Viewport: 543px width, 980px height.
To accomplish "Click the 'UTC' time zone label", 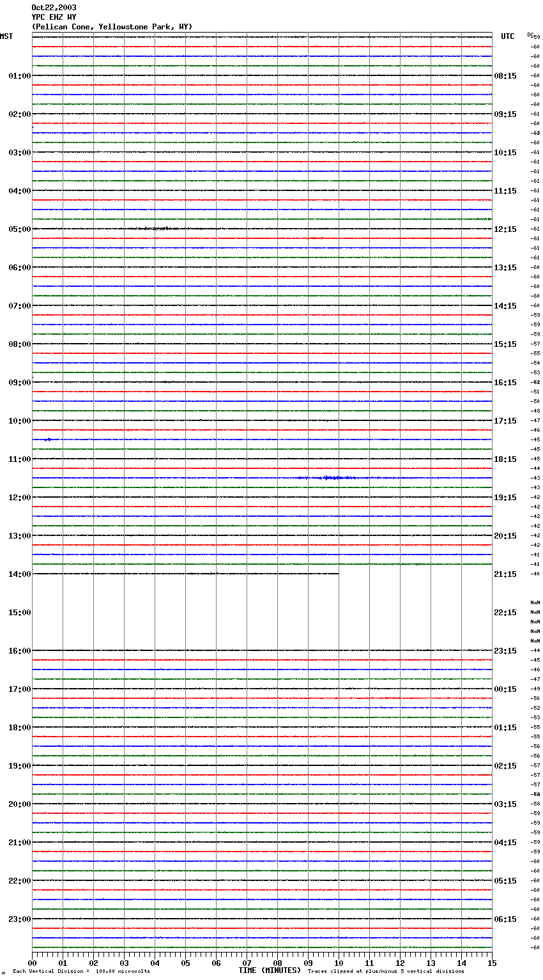I will tap(508, 36).
